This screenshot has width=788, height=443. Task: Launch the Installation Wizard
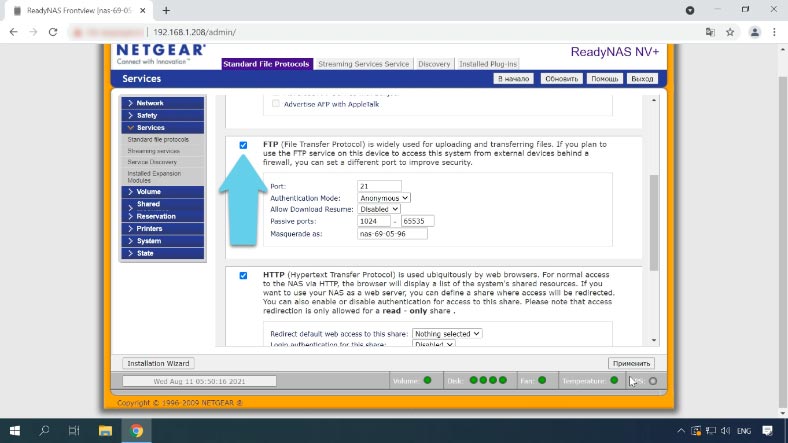(x=158, y=363)
